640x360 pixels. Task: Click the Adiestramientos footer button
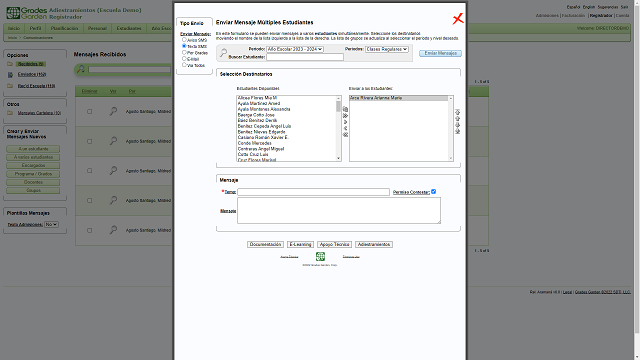(374, 244)
